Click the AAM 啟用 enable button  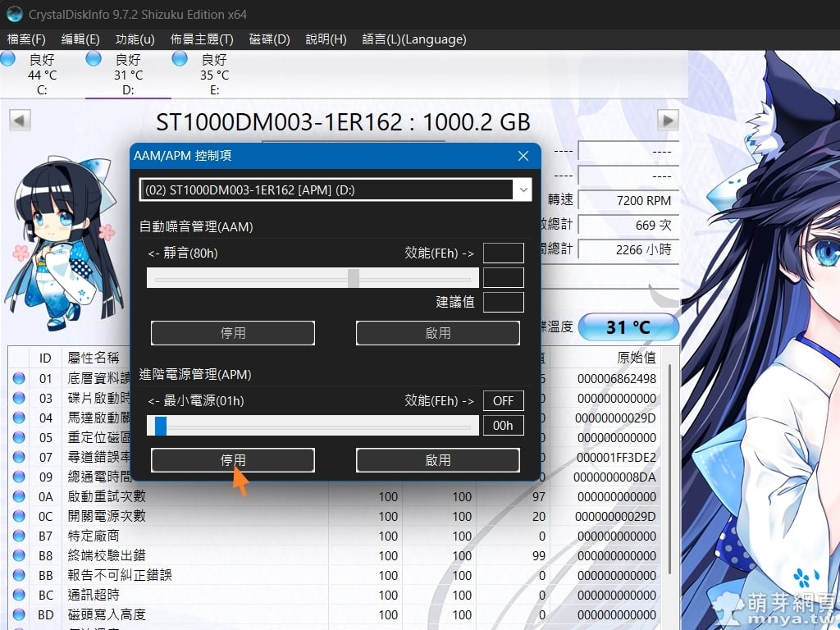pos(437,333)
